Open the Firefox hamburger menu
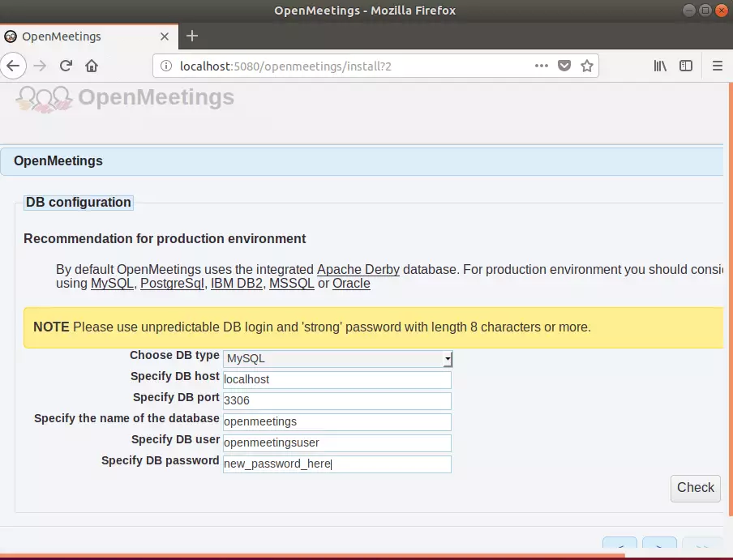 tap(718, 66)
